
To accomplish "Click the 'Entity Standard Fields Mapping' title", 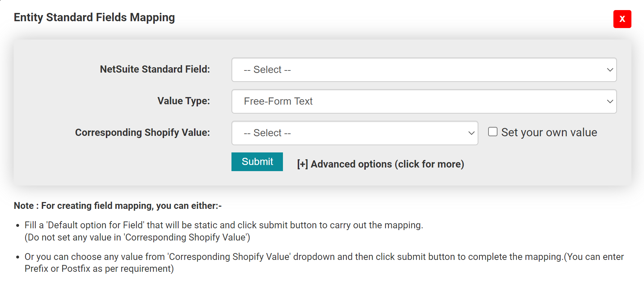I will (94, 18).
